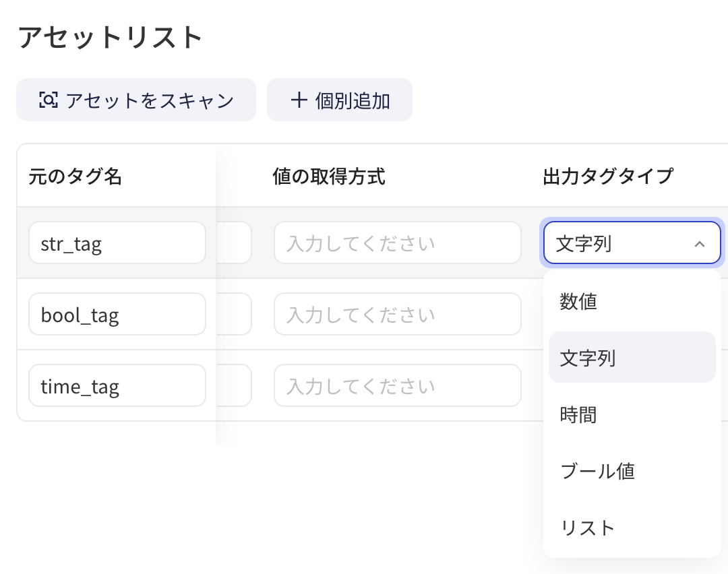Select 時間 from the type options

click(x=632, y=414)
